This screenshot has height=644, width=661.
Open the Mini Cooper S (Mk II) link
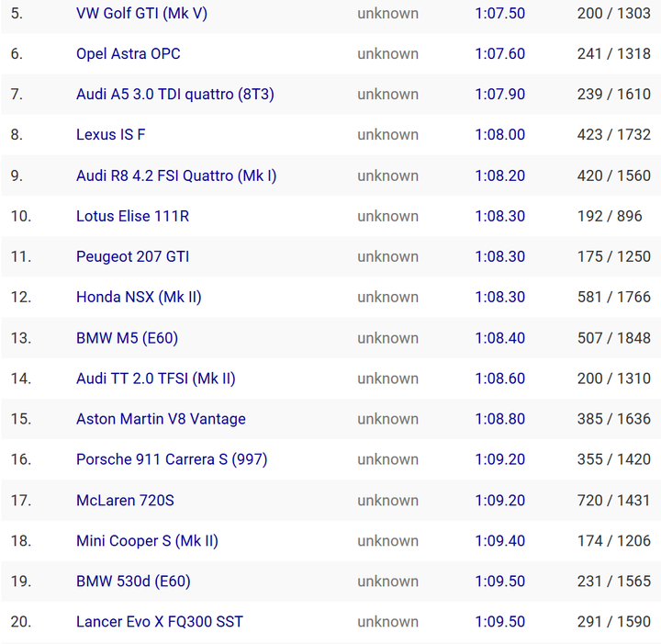click(147, 541)
